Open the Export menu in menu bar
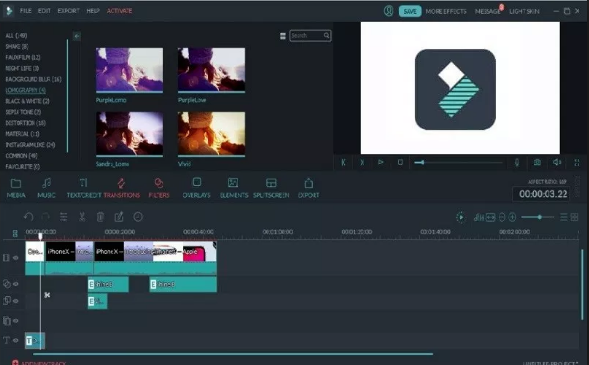 click(68, 11)
